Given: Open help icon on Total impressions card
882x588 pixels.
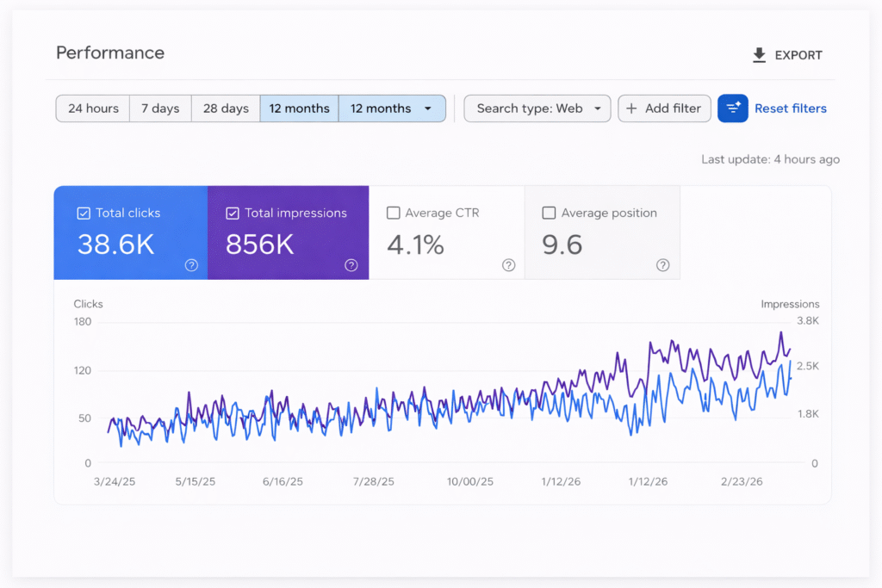Looking at the screenshot, I should tap(351, 265).
